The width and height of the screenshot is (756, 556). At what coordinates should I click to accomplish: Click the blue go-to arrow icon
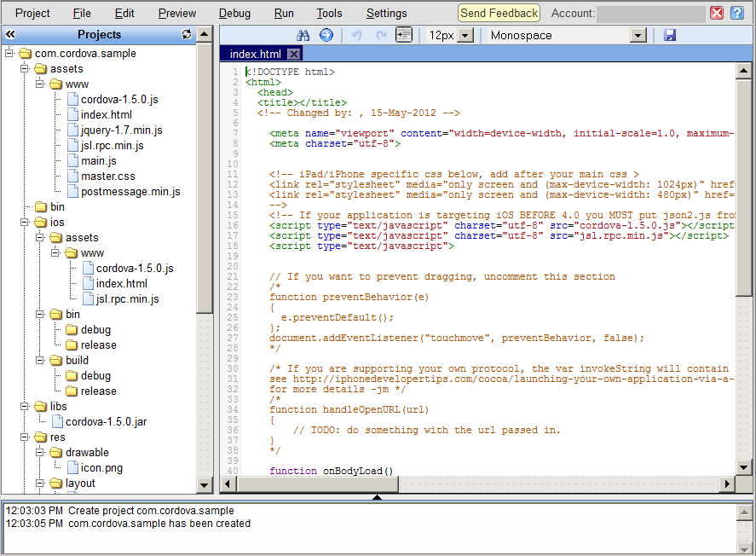tap(326, 35)
